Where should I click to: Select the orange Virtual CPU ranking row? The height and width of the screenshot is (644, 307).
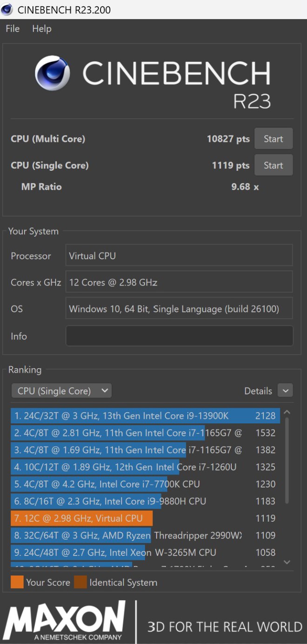click(x=145, y=518)
